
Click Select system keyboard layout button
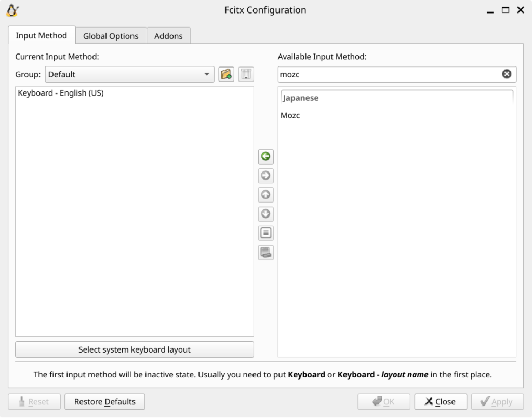(x=134, y=349)
